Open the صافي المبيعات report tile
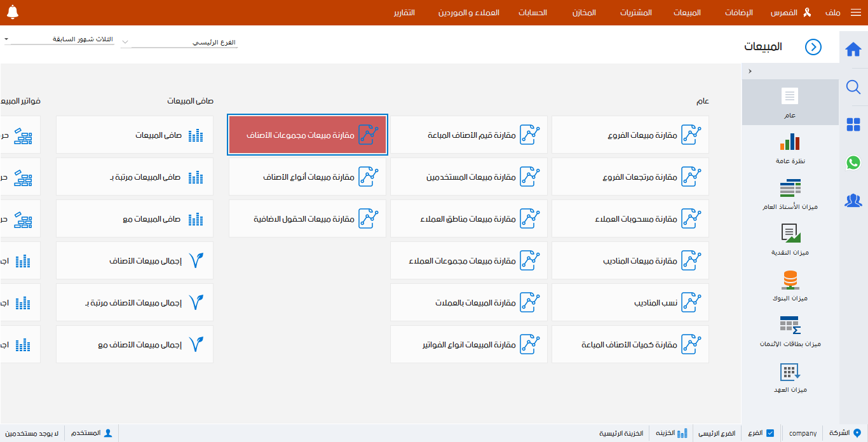Viewport: 868px width, 442px height. click(134, 135)
